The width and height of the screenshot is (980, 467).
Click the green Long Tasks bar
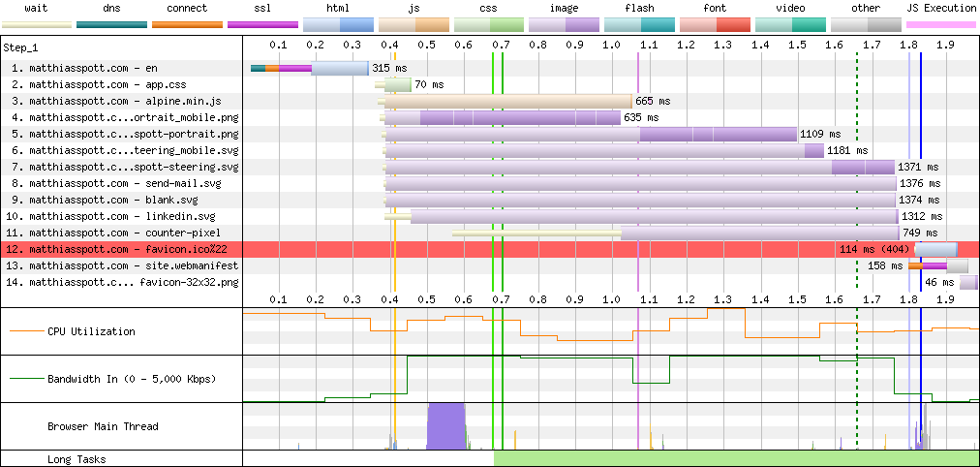(737, 458)
